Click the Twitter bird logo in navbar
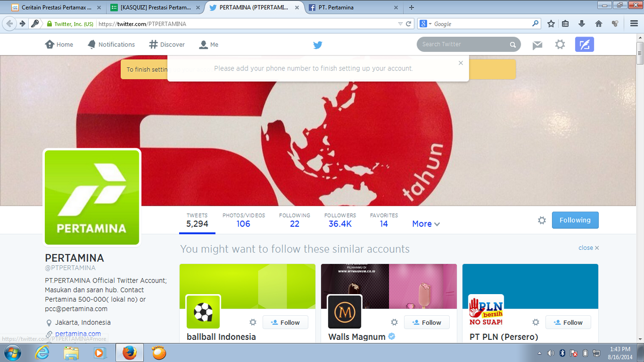Viewport: 644px width, 362px height. coord(317,45)
